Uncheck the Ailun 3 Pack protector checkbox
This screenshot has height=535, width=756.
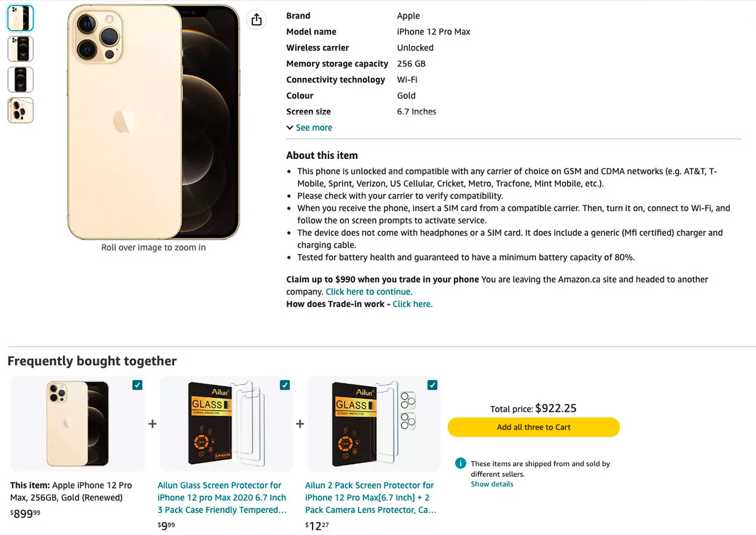point(285,385)
